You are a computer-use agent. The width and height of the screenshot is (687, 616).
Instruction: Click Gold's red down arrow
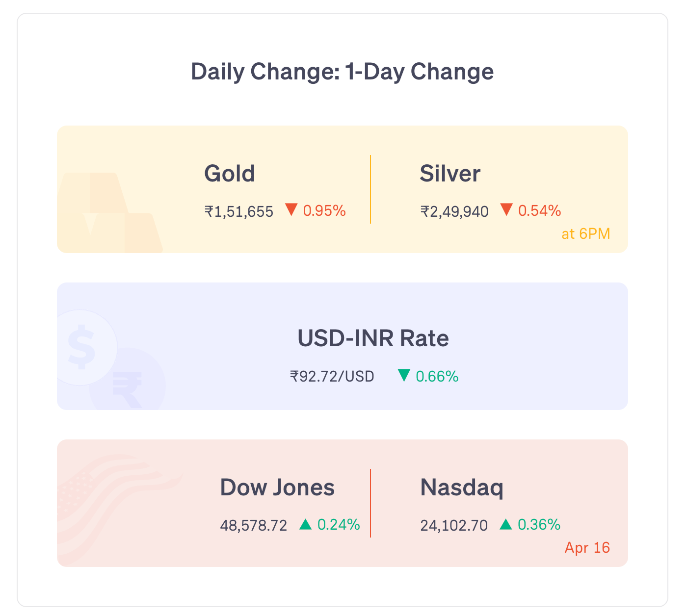tap(291, 210)
